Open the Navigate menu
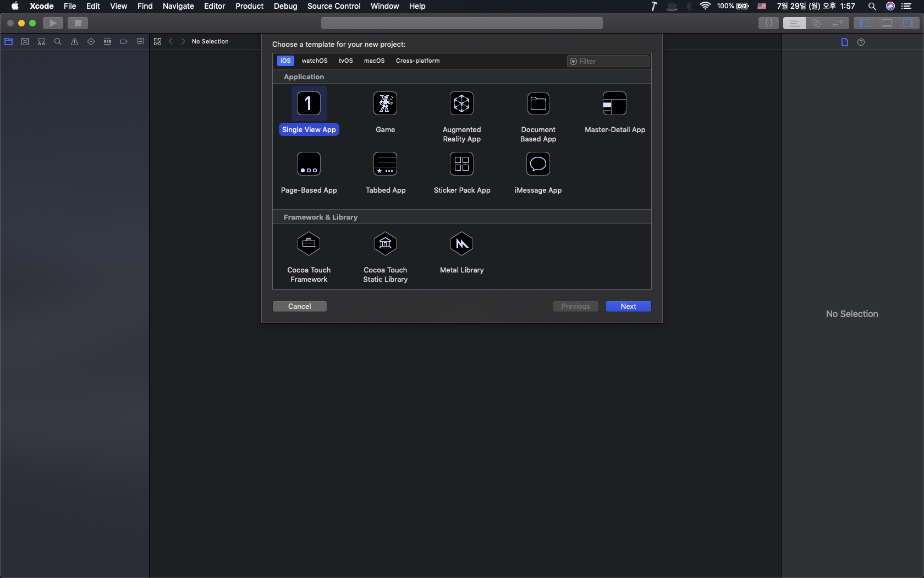 178,6
